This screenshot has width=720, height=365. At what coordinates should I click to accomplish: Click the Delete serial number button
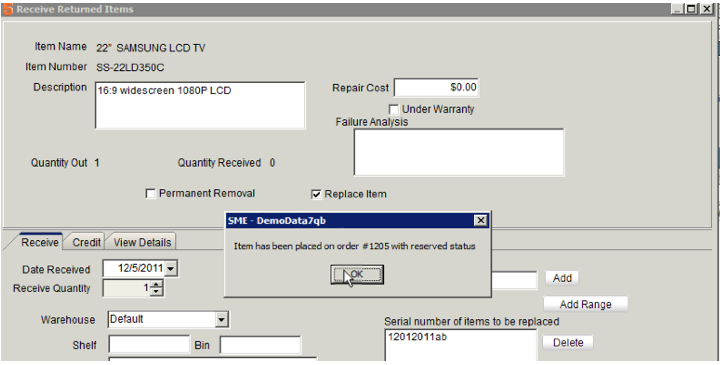(568, 343)
